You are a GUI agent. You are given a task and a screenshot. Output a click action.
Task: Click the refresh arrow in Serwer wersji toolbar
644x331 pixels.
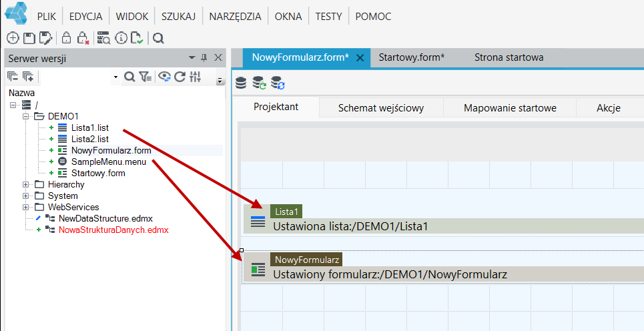(x=180, y=76)
